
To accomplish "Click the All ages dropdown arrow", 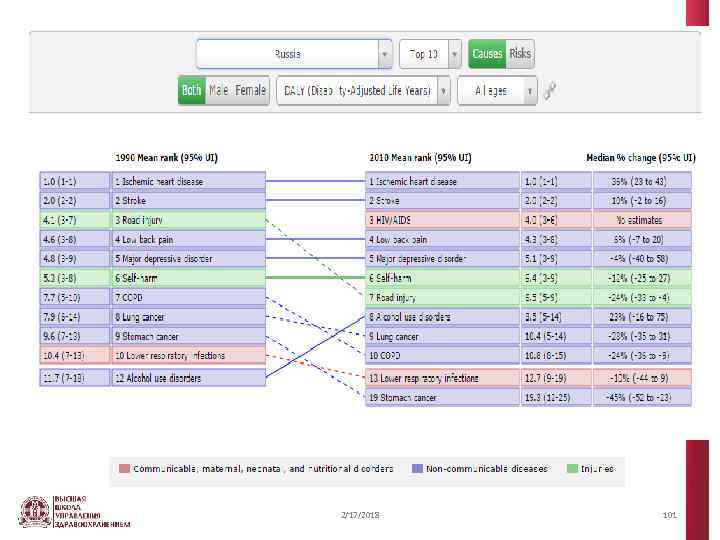I will pyautogui.click(x=530, y=90).
